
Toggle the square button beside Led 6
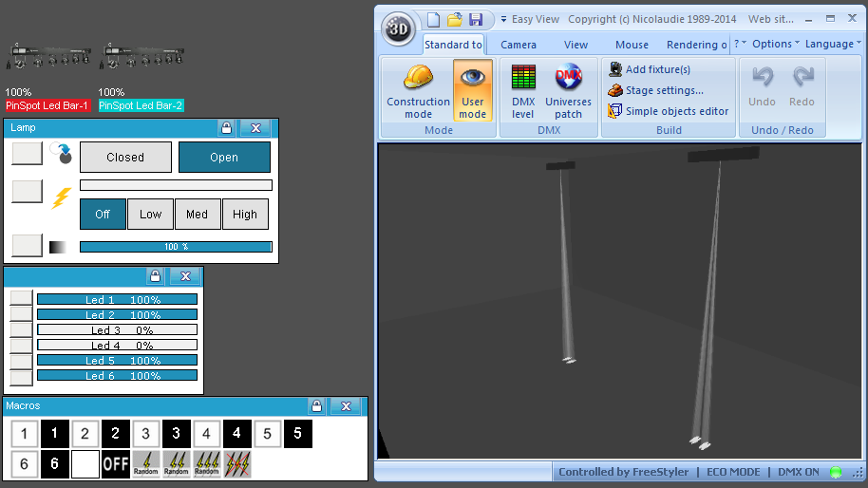[21, 378]
